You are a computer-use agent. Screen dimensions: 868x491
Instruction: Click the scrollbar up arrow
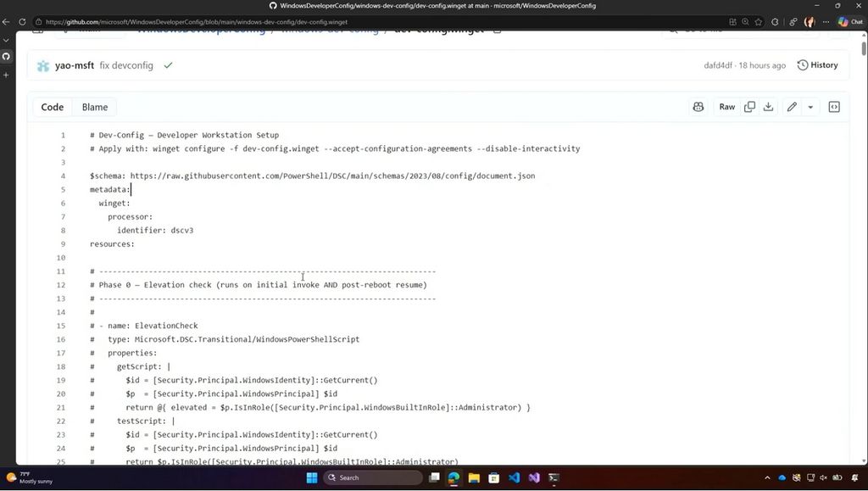pos(864,36)
